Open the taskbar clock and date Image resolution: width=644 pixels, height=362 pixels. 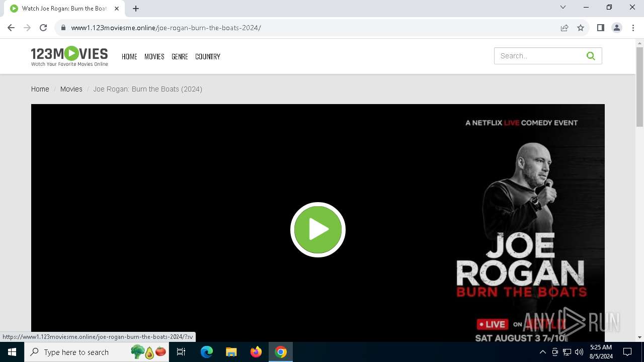[x=601, y=352]
